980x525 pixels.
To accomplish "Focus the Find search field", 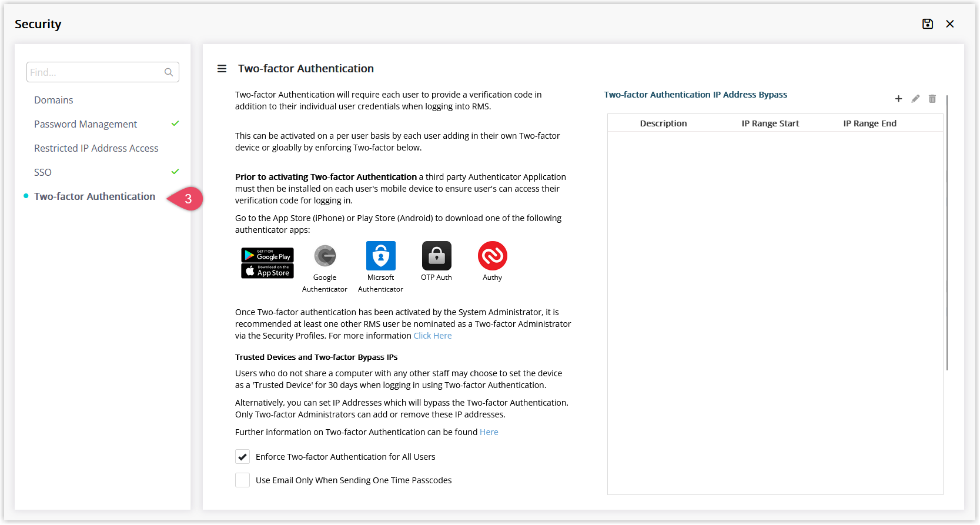I will (103, 72).
